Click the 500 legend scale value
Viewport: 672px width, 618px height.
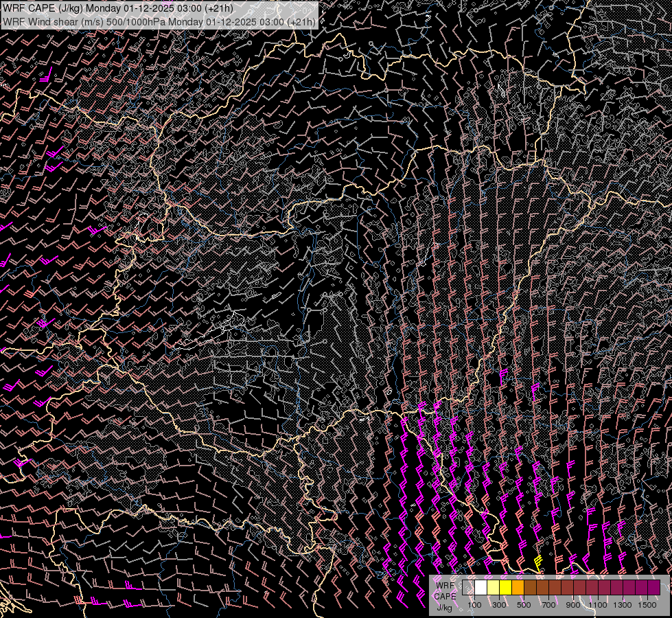pyautogui.click(x=524, y=605)
